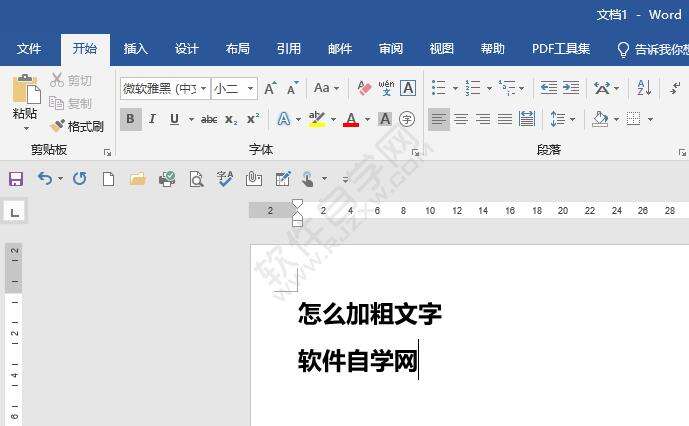
Task: Increase font size with grow-font icon
Action: (x=271, y=88)
